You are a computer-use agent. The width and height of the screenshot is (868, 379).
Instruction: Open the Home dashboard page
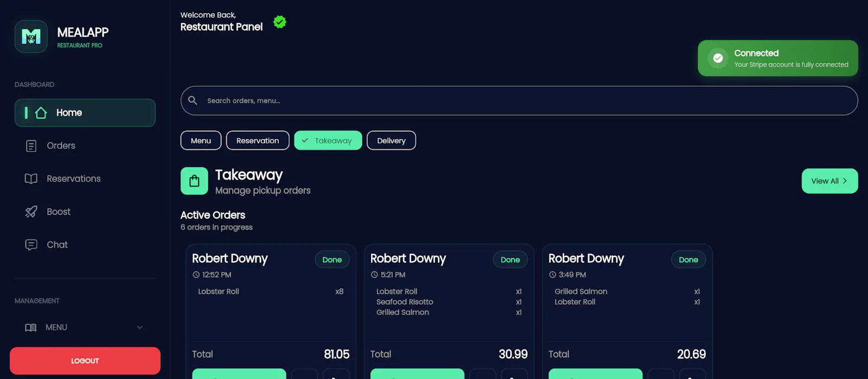pos(85,113)
